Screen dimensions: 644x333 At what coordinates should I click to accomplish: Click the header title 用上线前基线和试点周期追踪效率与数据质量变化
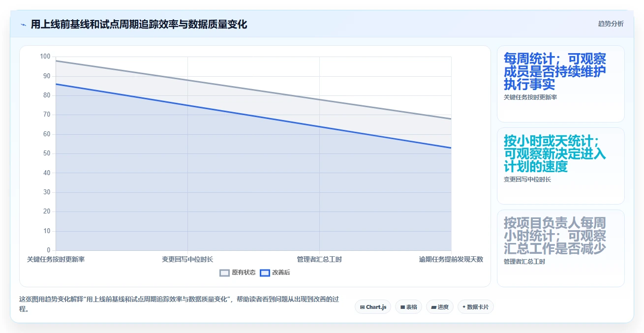tap(139, 24)
